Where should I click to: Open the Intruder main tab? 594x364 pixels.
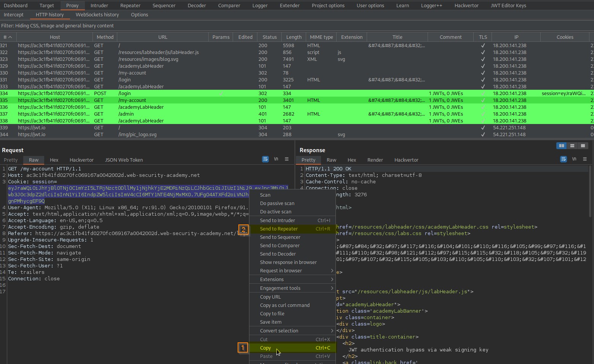99,6
